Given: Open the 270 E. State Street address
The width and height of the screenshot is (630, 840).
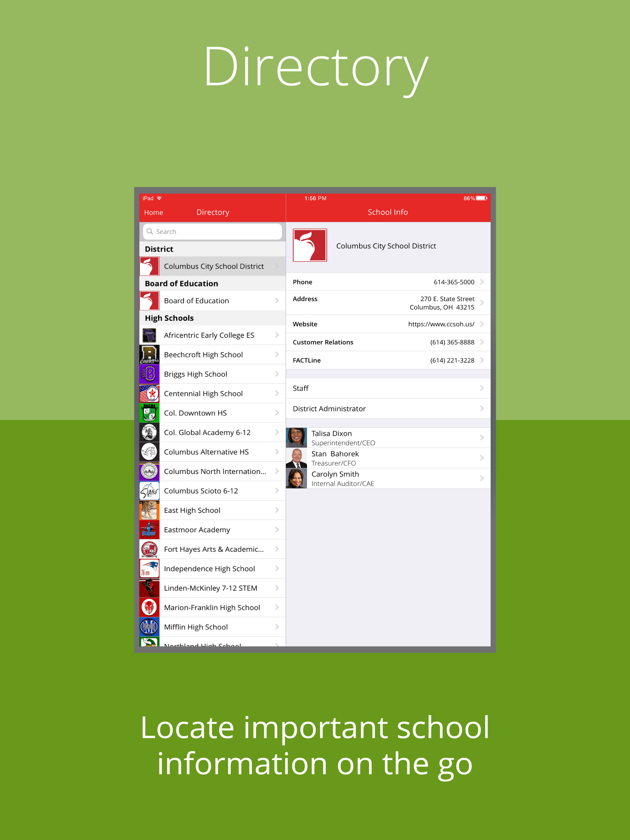Looking at the screenshot, I should click(x=442, y=303).
